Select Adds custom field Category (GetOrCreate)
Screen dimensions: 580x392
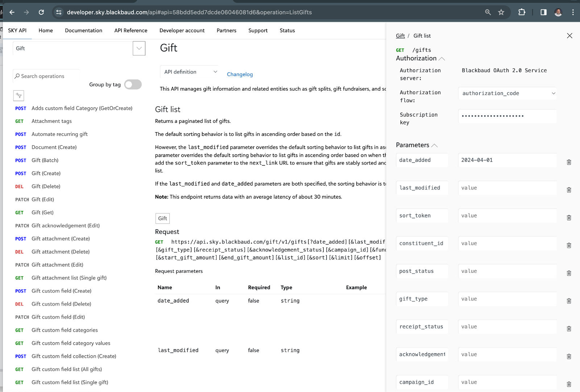pyautogui.click(x=82, y=108)
